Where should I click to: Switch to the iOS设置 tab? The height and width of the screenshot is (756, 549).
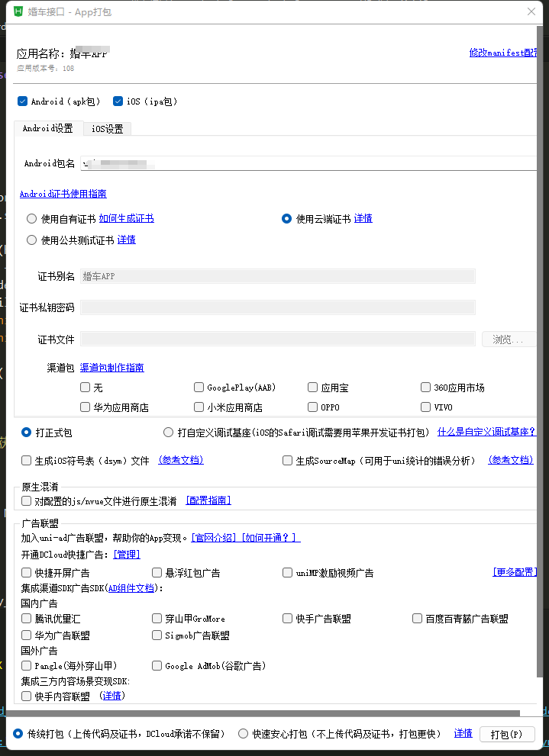(107, 129)
